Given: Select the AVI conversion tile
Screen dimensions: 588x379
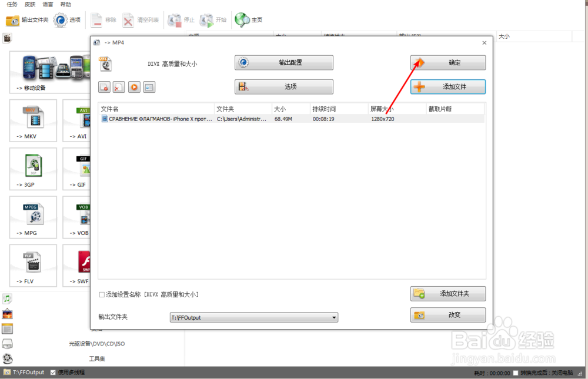Looking at the screenshot, I should point(76,120).
